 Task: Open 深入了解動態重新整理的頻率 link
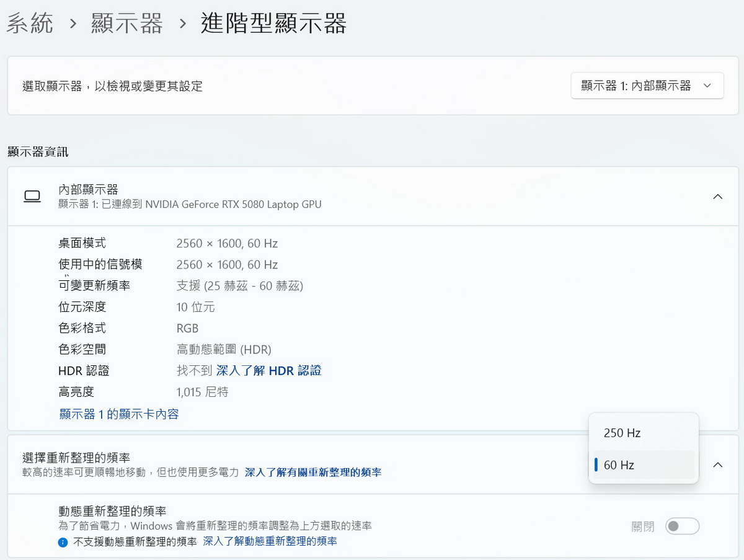click(x=270, y=541)
